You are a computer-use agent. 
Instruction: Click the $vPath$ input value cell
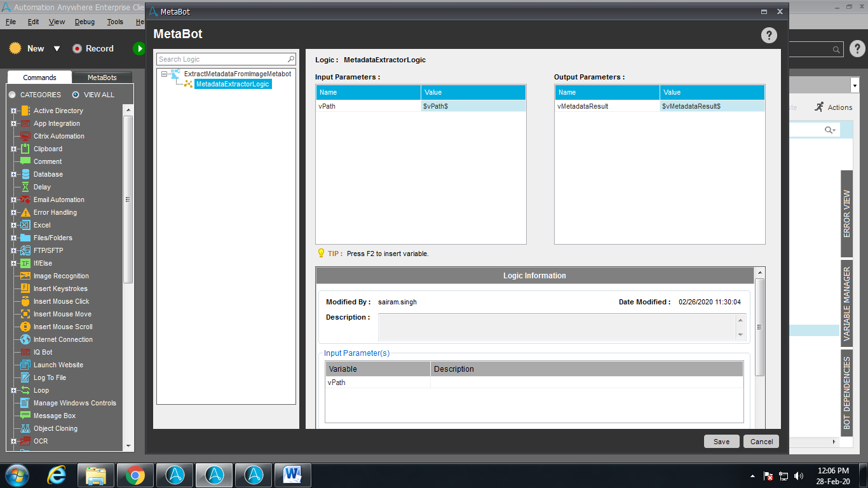tap(473, 106)
